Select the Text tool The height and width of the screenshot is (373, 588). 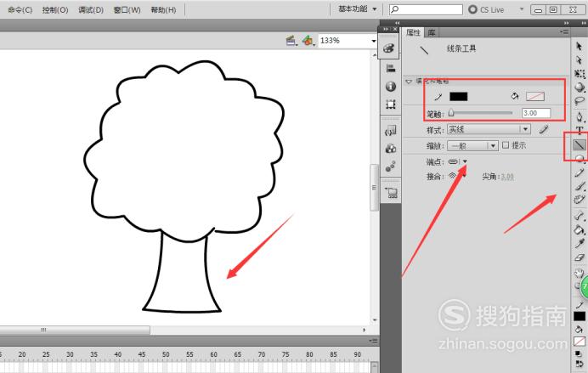tap(580, 131)
